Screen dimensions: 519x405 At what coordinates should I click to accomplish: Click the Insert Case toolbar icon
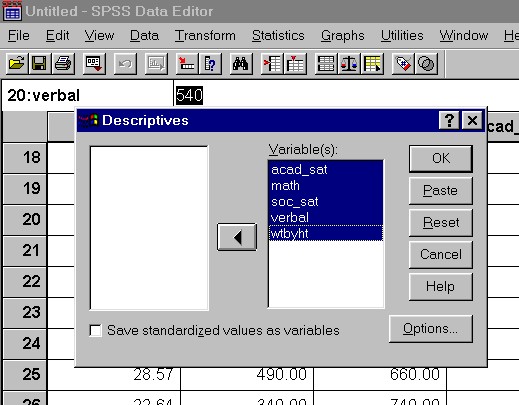pyautogui.click(x=272, y=63)
